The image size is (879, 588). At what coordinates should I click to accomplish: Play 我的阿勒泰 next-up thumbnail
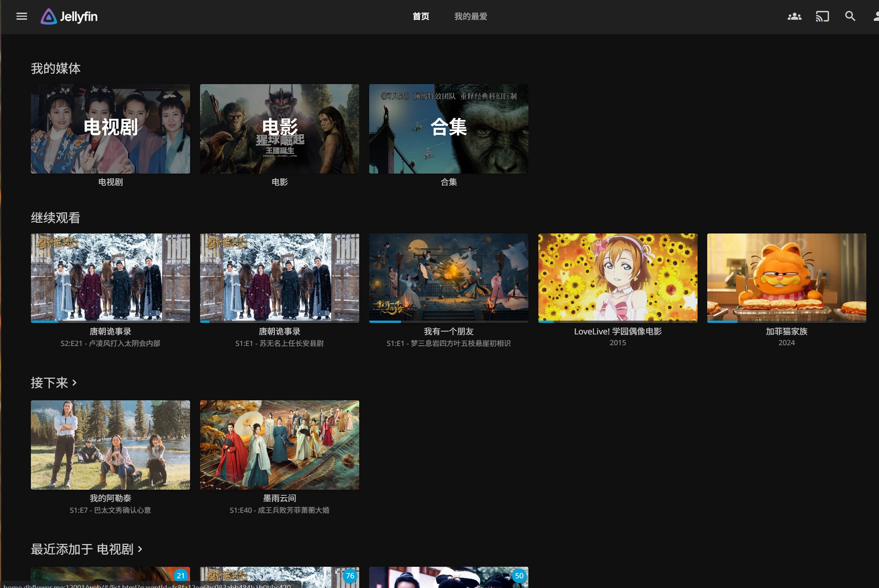110,445
